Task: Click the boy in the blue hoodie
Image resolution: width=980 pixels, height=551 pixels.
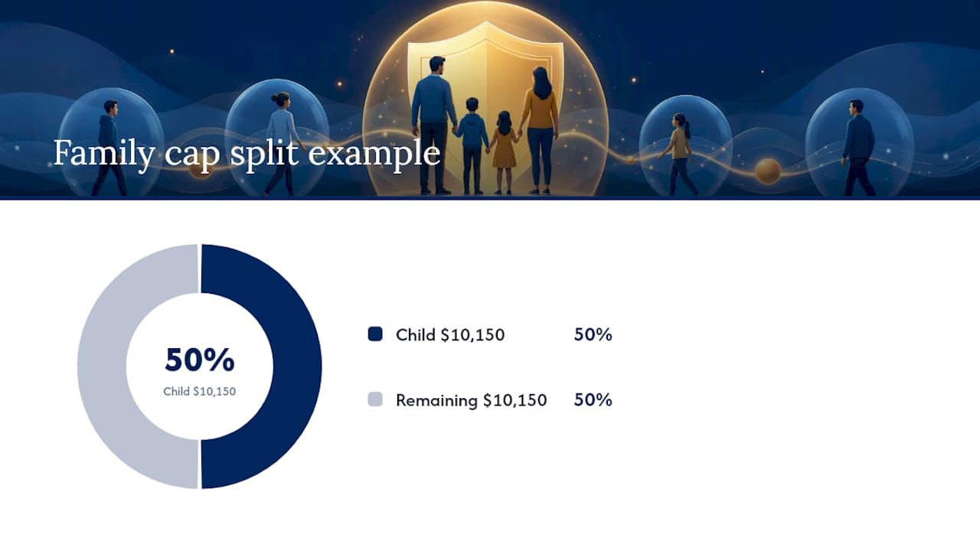Action: (x=472, y=145)
